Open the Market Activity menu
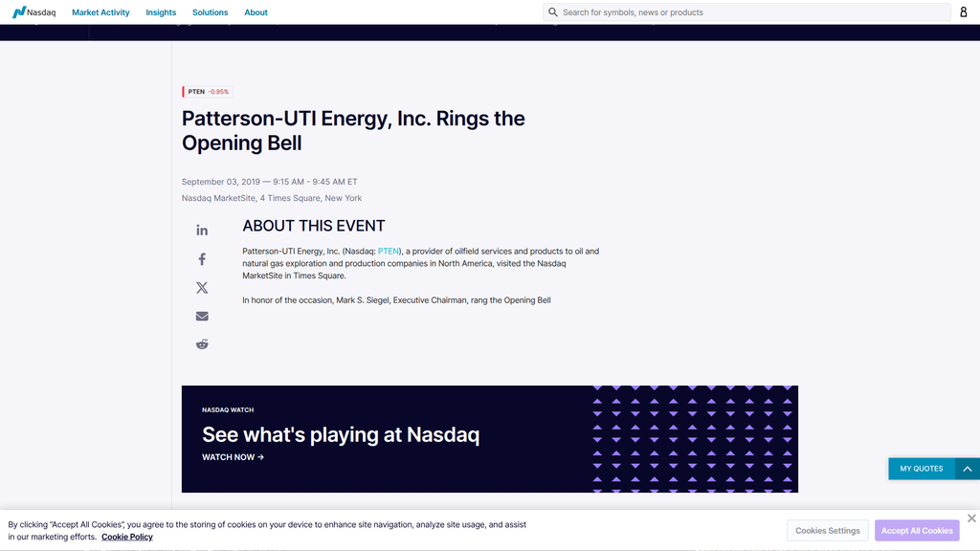 (100, 12)
